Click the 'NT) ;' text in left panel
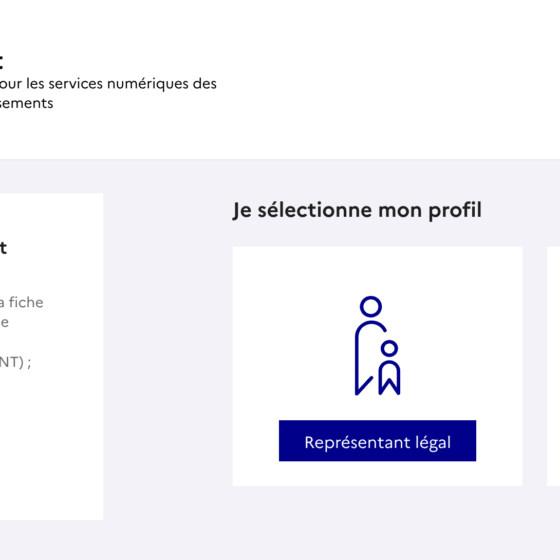 coord(15,362)
